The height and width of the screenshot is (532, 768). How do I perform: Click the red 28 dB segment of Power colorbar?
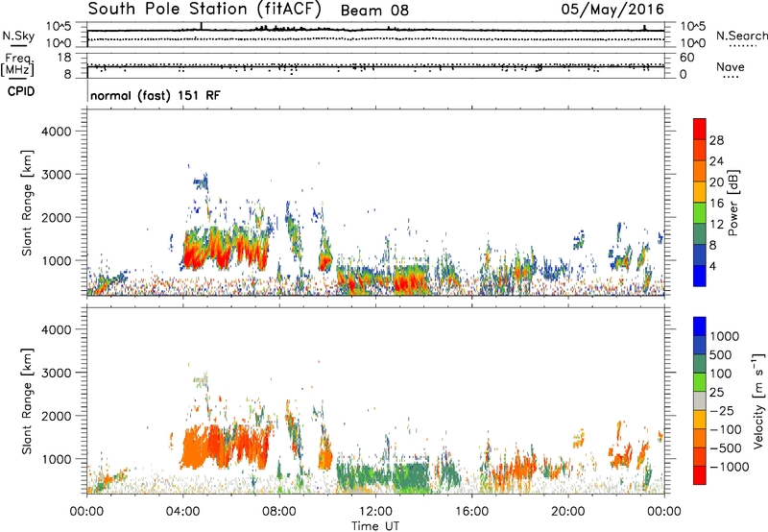coord(700,129)
